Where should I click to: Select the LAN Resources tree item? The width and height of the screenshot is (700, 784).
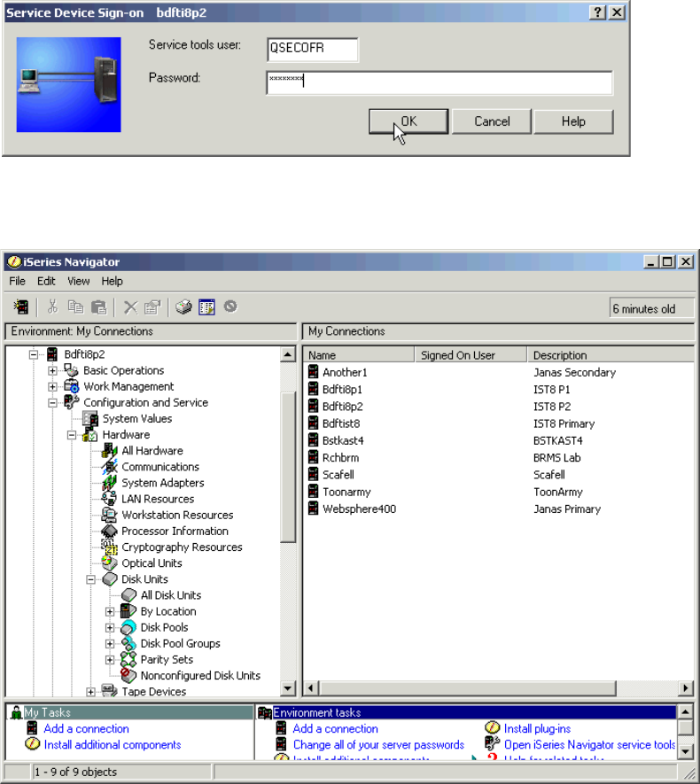click(x=158, y=499)
